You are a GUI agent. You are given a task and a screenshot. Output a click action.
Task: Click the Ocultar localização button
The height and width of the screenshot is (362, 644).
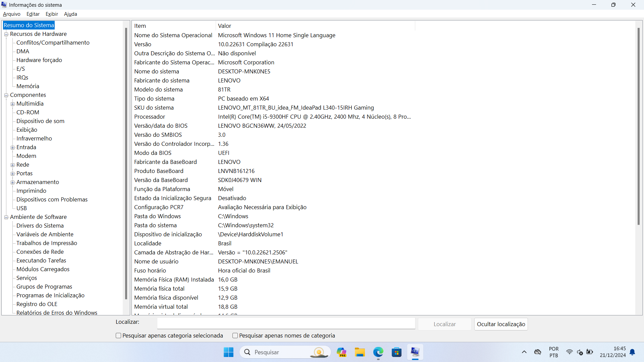tap(501, 324)
